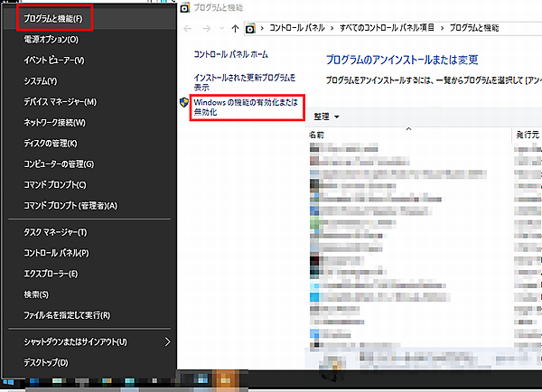Image resolution: width=542 pixels, height=392 pixels.
Task: Click the highlighted orange taskbar icon
Action: 226,380
